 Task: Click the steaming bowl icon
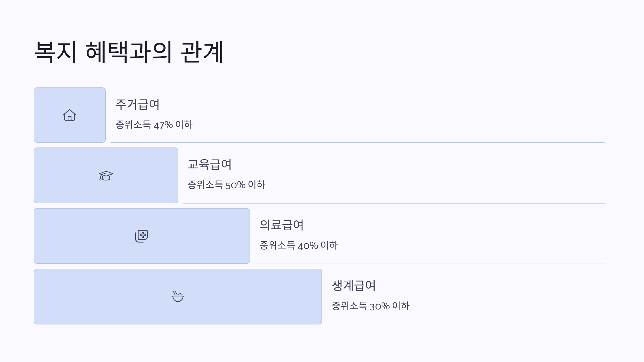pos(178,296)
